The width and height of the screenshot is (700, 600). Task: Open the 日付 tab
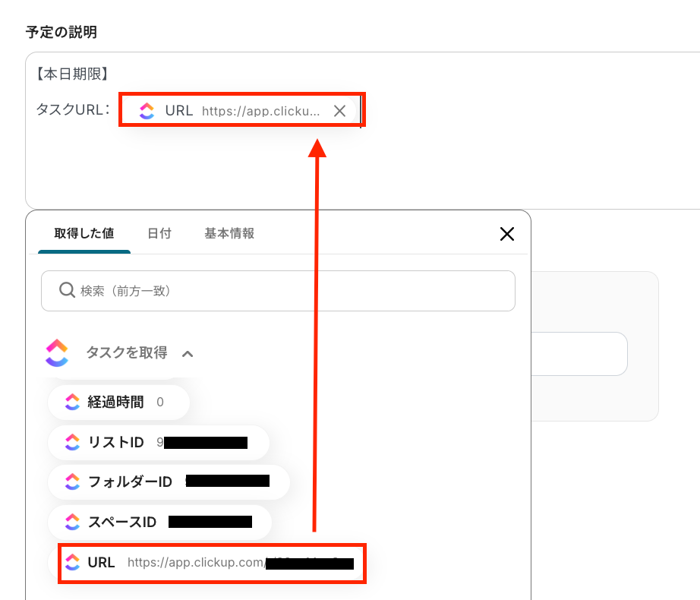tap(159, 233)
